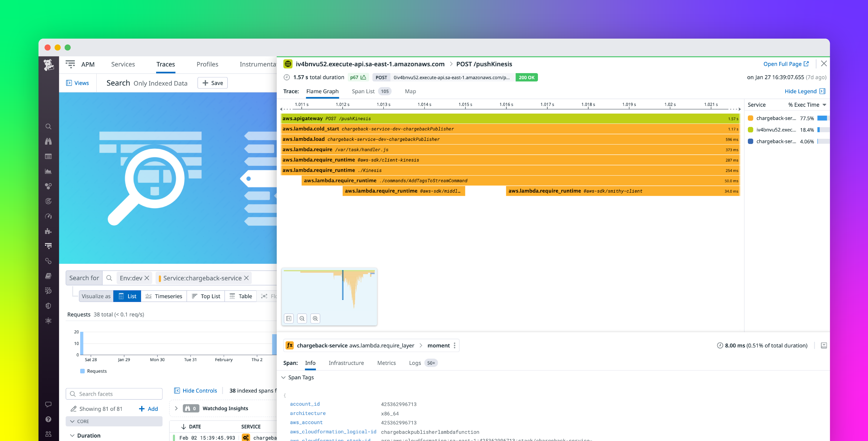The image size is (868, 441).
Task: Open the Watchdog binoculars icon in sidebar
Action: tap(48, 142)
